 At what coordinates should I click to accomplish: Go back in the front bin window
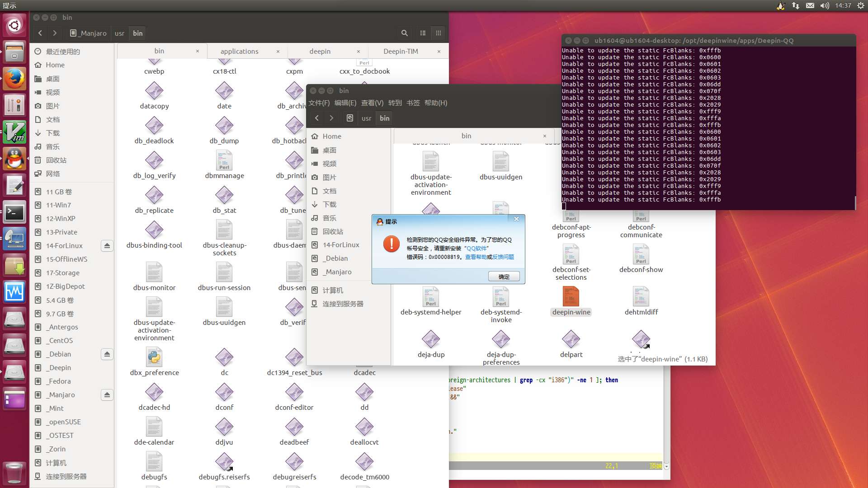pos(317,118)
